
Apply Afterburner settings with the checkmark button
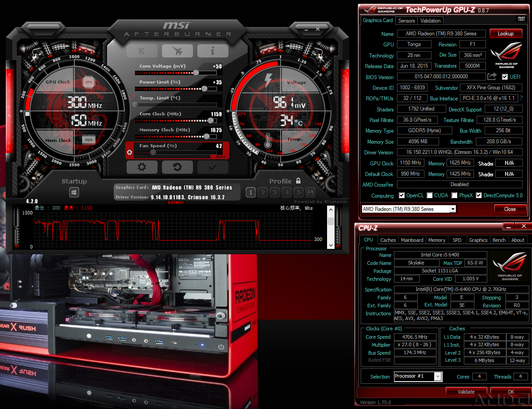[x=212, y=167]
